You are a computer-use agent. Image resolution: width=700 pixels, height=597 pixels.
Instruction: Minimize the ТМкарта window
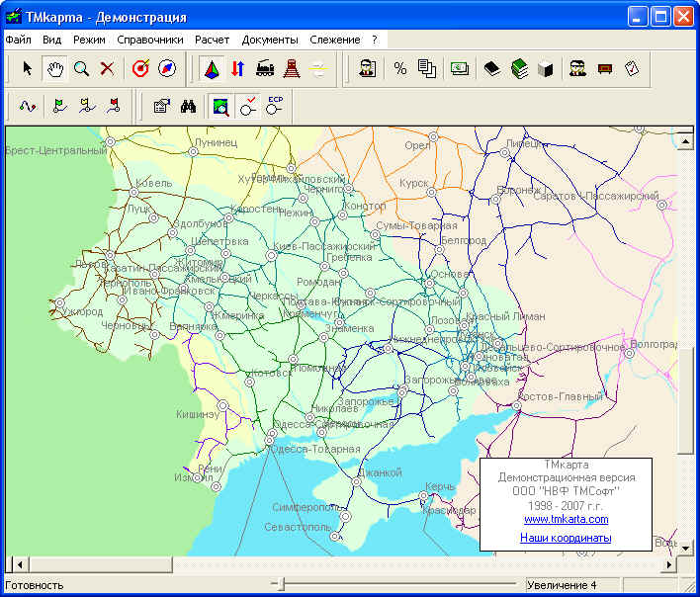coord(637,18)
